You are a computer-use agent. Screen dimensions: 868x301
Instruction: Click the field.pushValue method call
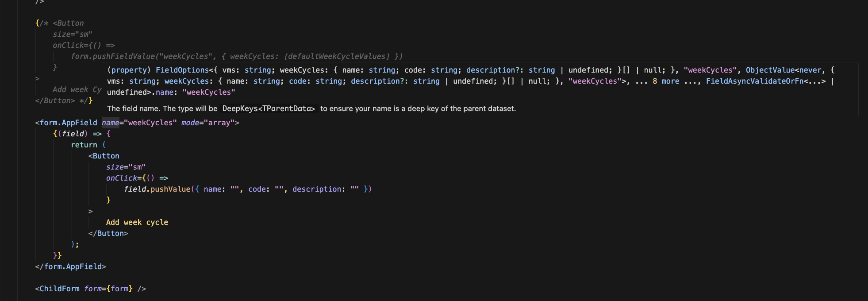pos(157,189)
